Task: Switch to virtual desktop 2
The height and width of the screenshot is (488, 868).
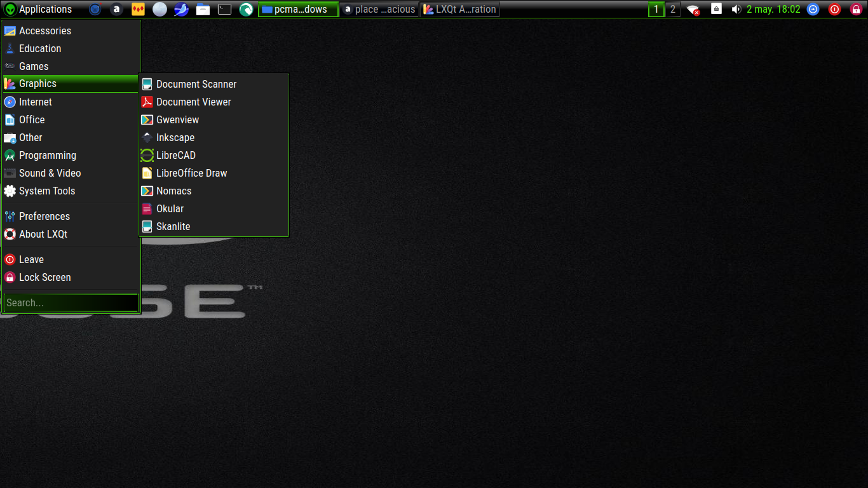Action: [x=673, y=10]
